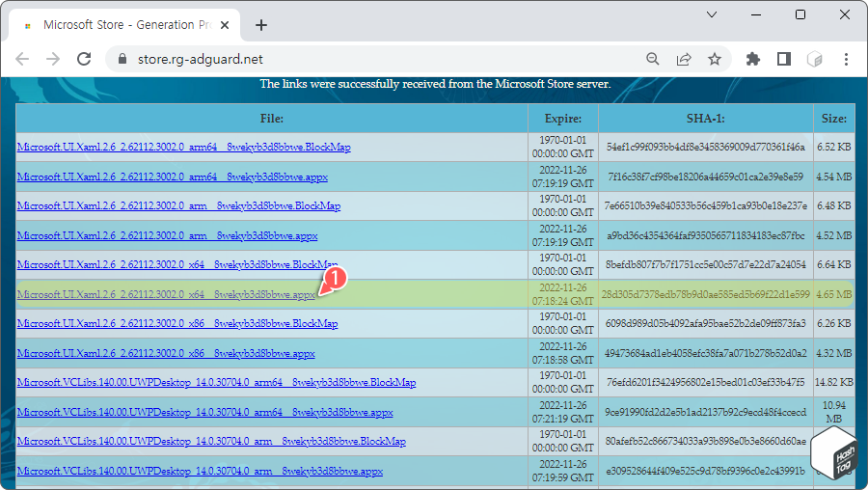The width and height of the screenshot is (868, 490).
Task: Click the 'links were successfully received' message
Action: [x=435, y=84]
